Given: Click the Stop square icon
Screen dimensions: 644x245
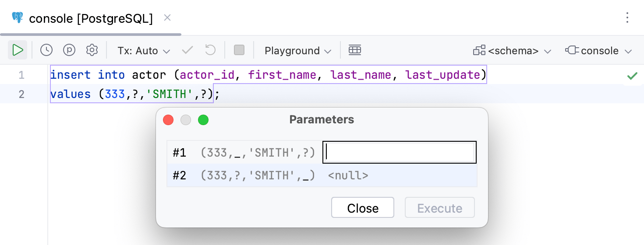Looking at the screenshot, I should coord(239,50).
